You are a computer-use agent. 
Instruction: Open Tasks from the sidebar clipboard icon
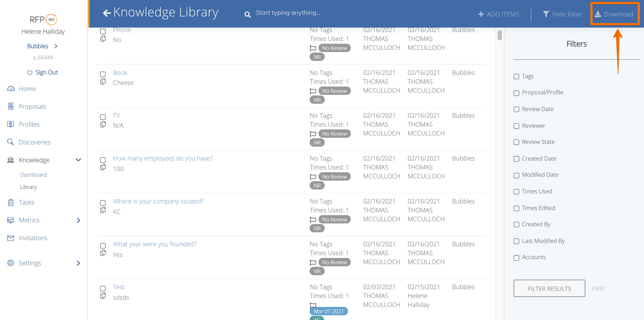point(11,203)
